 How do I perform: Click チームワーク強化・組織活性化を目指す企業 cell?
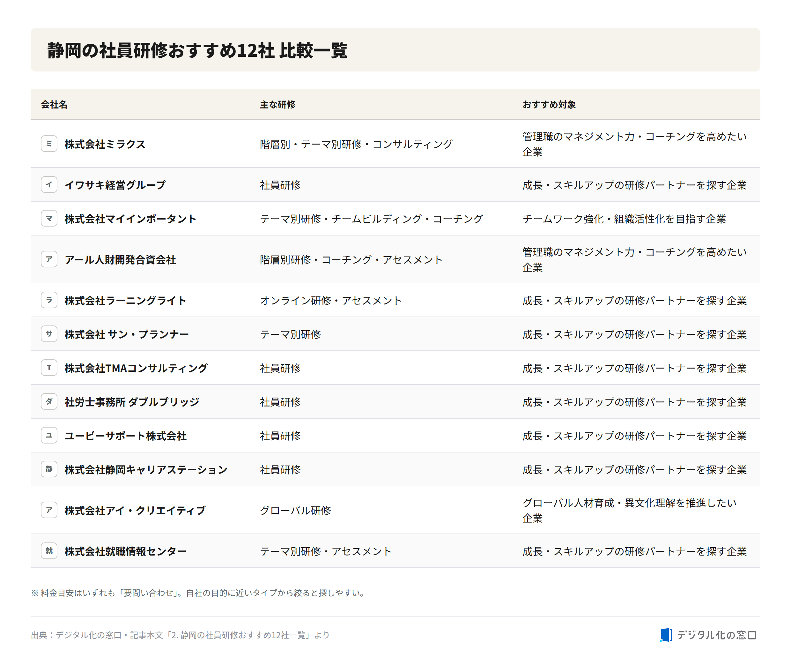tap(624, 219)
